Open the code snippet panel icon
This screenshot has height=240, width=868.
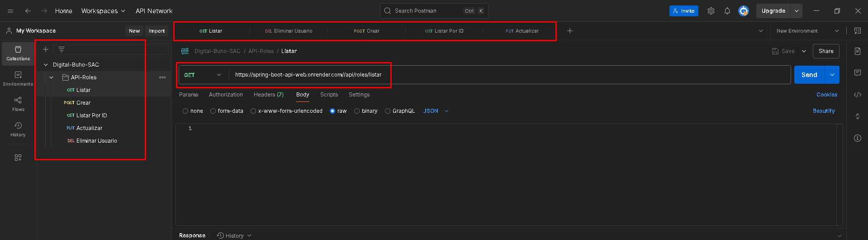(x=857, y=95)
